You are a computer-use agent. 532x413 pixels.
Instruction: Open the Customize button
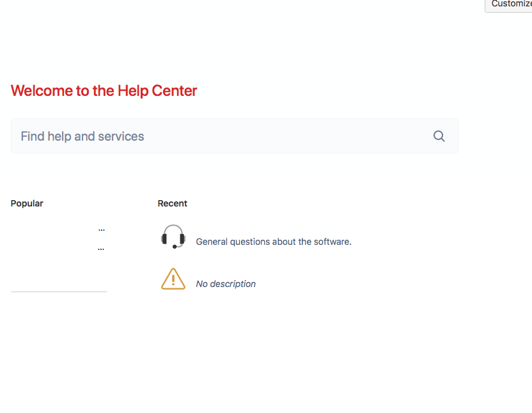click(x=510, y=4)
